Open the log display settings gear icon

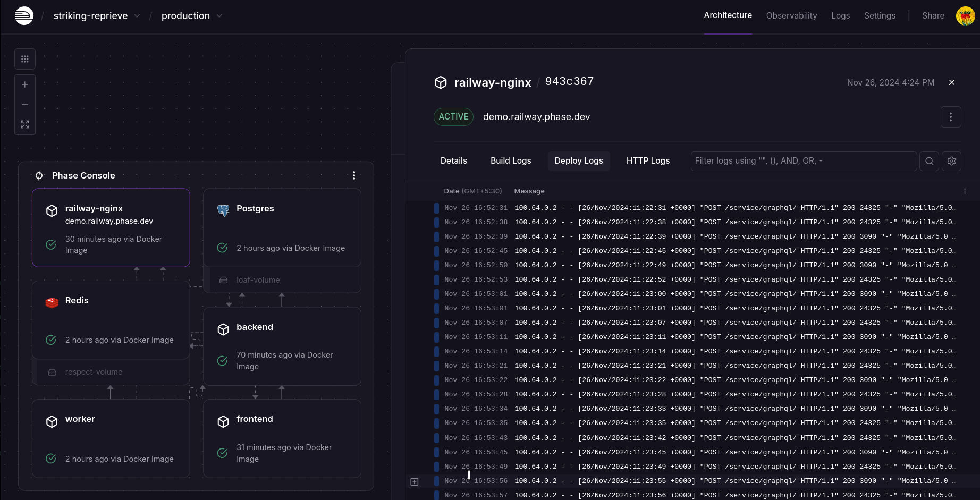(x=951, y=160)
